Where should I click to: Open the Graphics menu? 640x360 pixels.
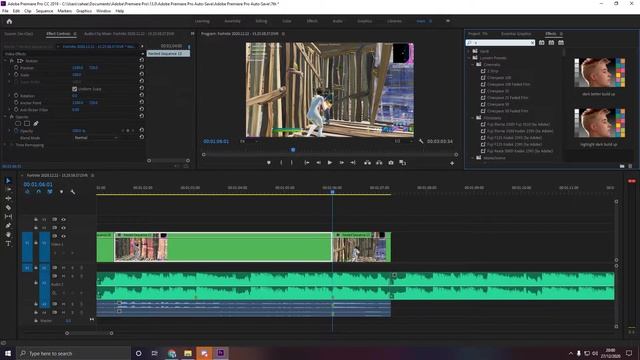(84, 11)
